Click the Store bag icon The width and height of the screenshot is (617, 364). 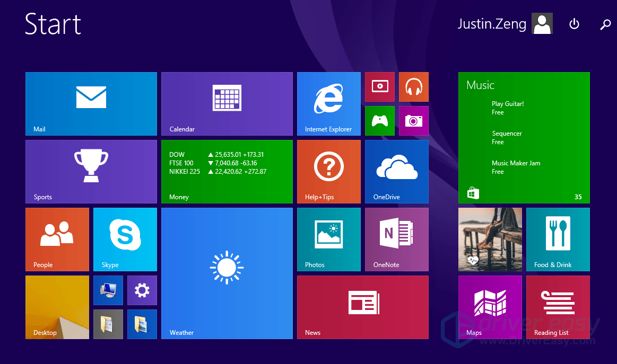coord(473,193)
